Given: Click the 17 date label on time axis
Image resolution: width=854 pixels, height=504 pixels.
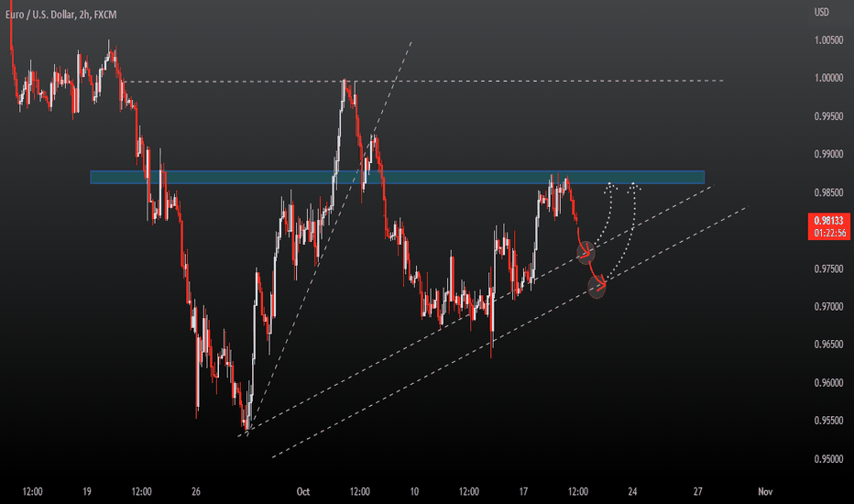Looking at the screenshot, I should click(523, 491).
